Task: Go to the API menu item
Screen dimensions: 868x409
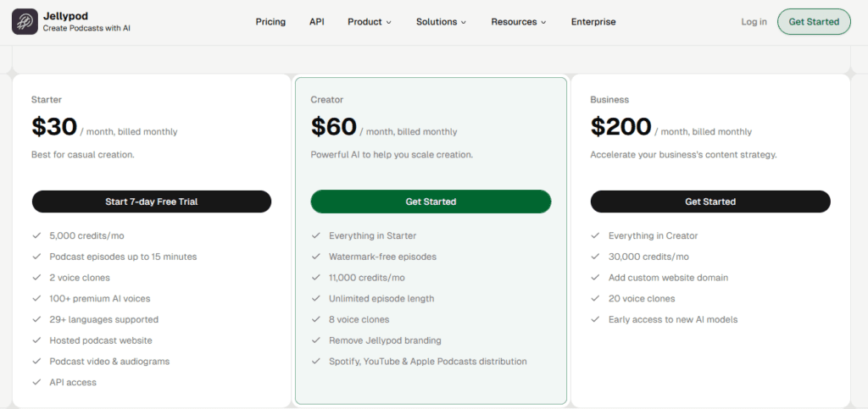Action: (316, 22)
